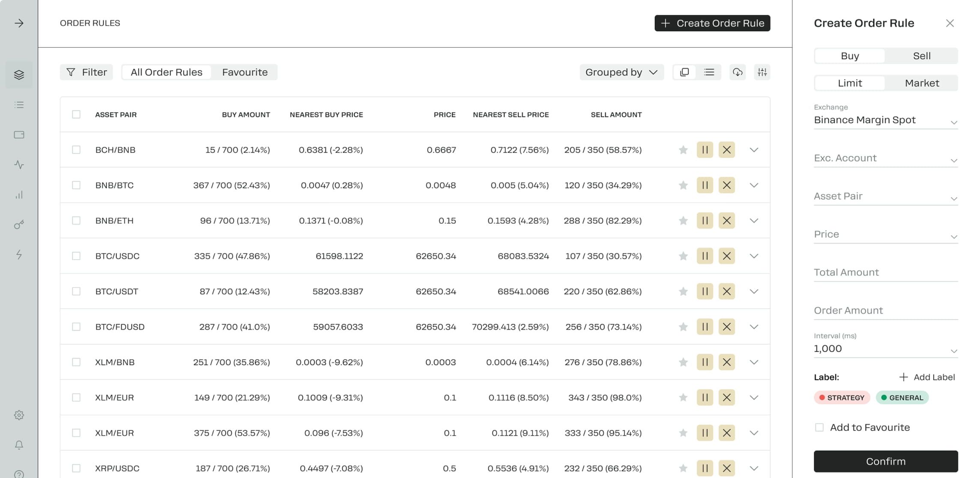Expand the BTC/USDT row details
980x478 pixels.
754,292
